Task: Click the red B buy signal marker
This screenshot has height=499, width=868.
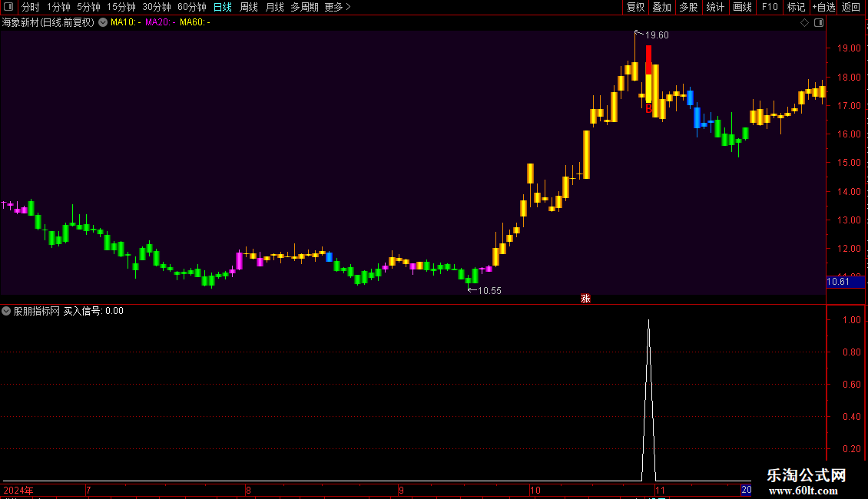Action: click(x=649, y=108)
